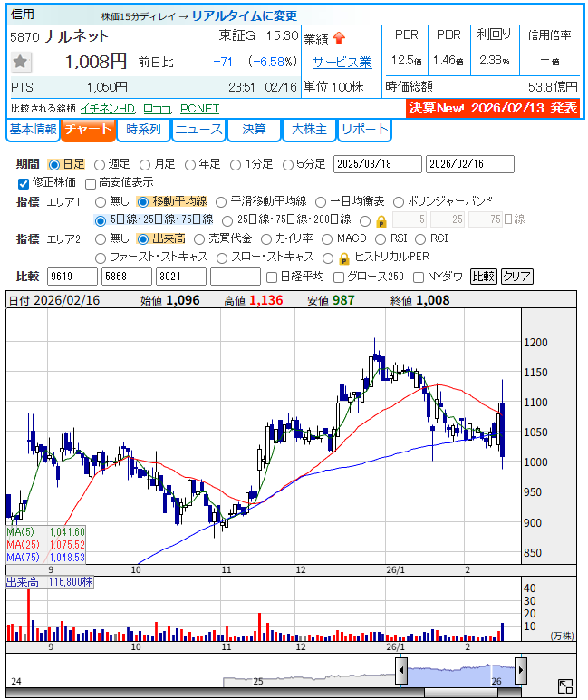Toggle 修正株価 checkbox
Image resolution: width=588 pixels, height=700 pixels.
click(x=24, y=183)
